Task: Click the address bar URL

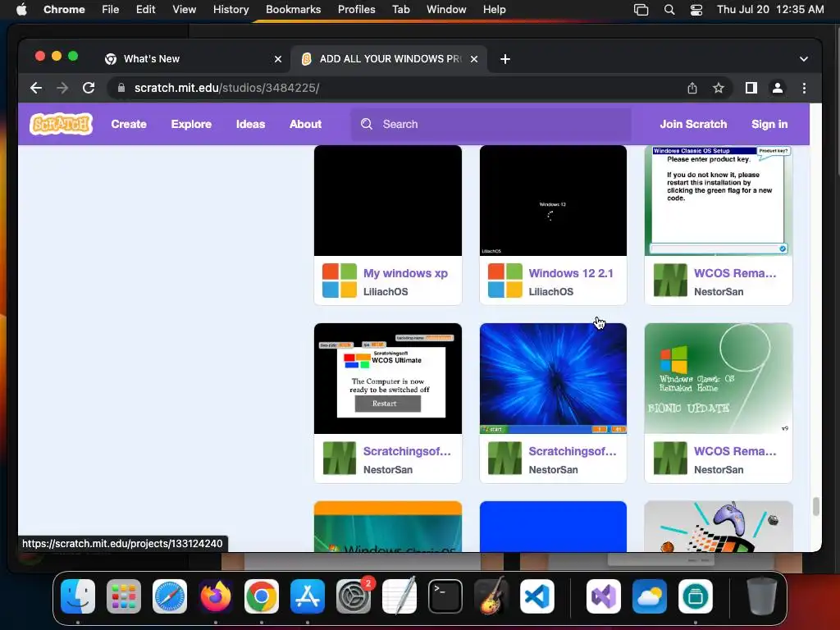Action: point(226,88)
